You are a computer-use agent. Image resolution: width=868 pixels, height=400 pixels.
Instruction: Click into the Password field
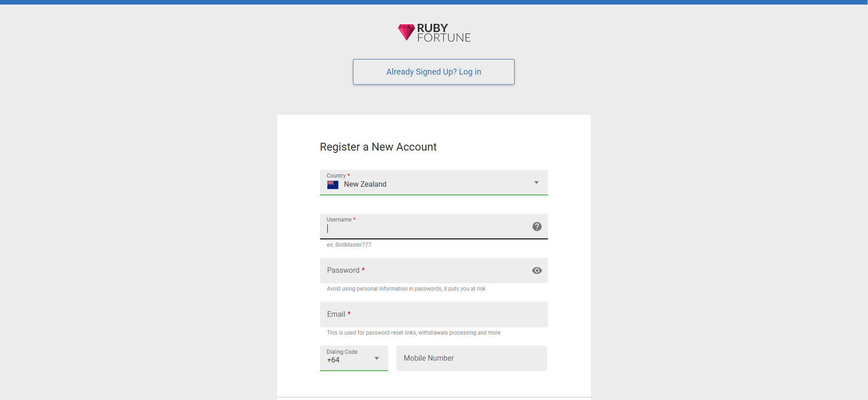(426, 270)
